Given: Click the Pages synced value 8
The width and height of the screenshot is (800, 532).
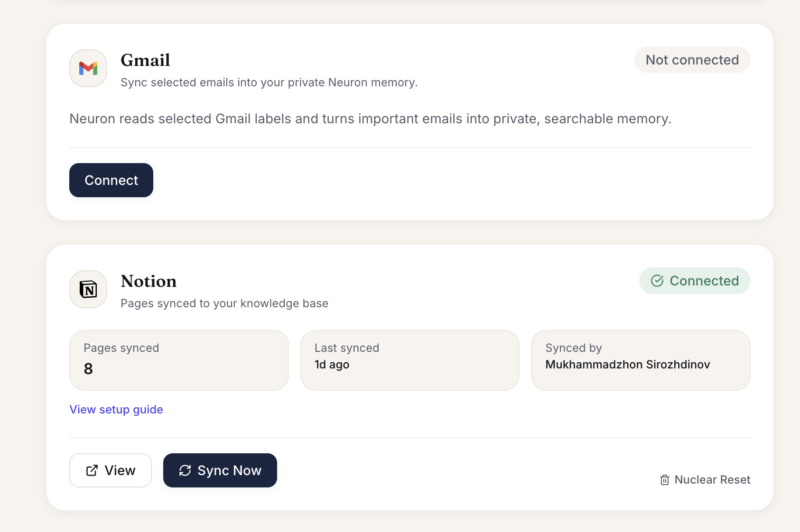Looking at the screenshot, I should [x=88, y=369].
